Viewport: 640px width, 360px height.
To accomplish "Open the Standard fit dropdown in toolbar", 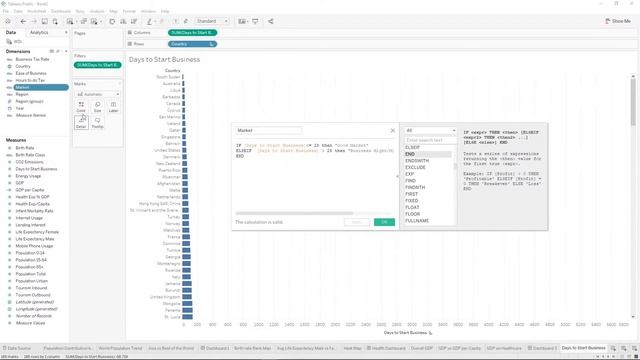I will [212, 21].
